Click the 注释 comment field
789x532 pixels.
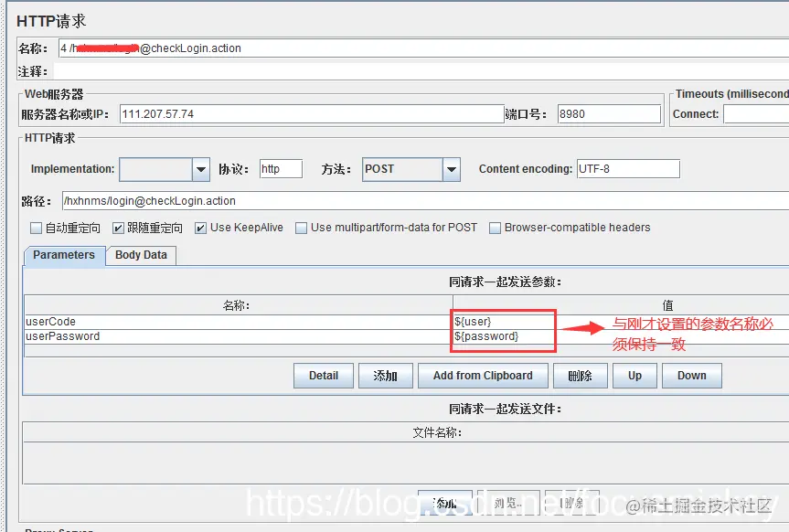[421, 71]
